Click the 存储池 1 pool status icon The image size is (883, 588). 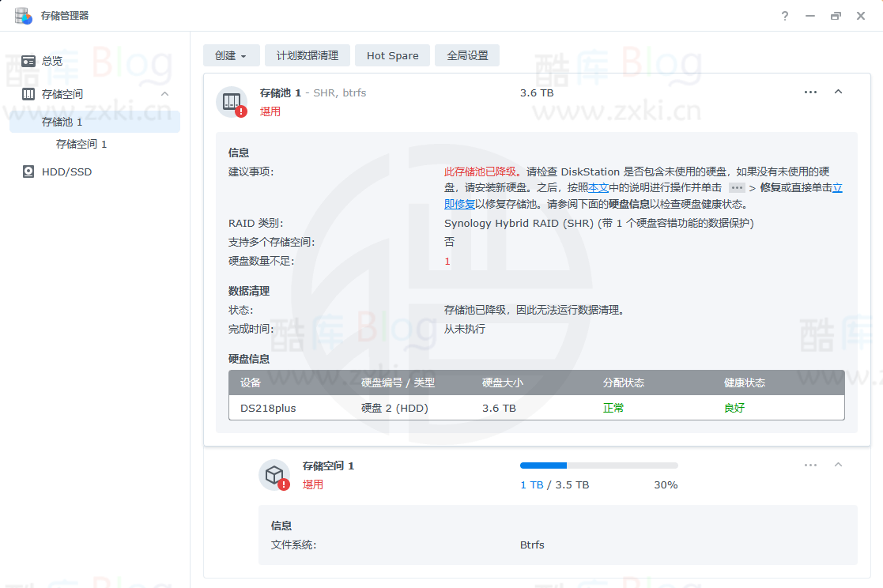pyautogui.click(x=233, y=101)
